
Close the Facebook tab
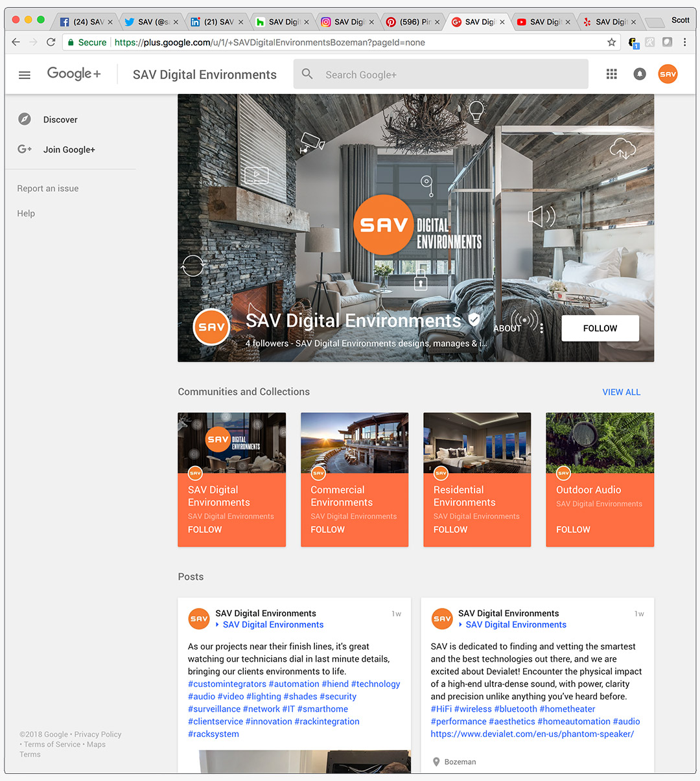(110, 22)
